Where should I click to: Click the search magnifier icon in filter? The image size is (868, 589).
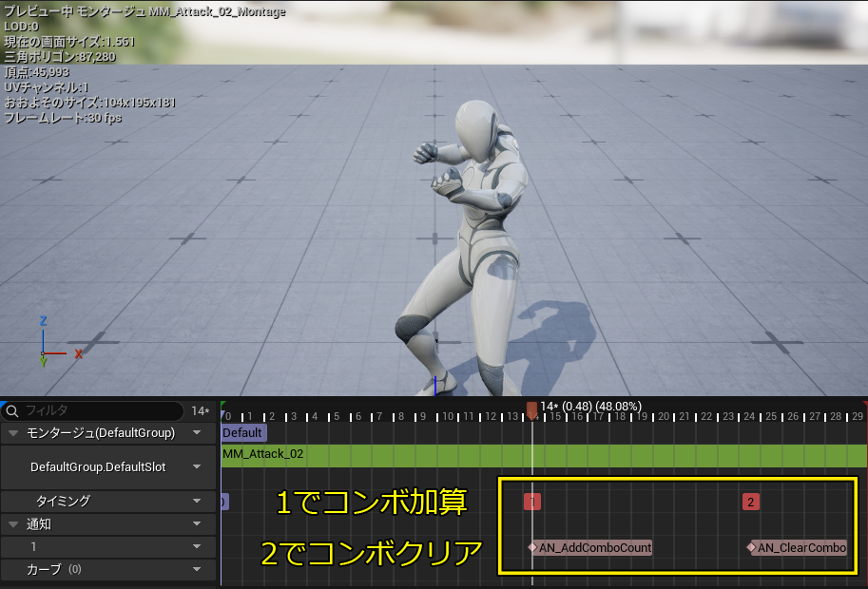(12, 411)
